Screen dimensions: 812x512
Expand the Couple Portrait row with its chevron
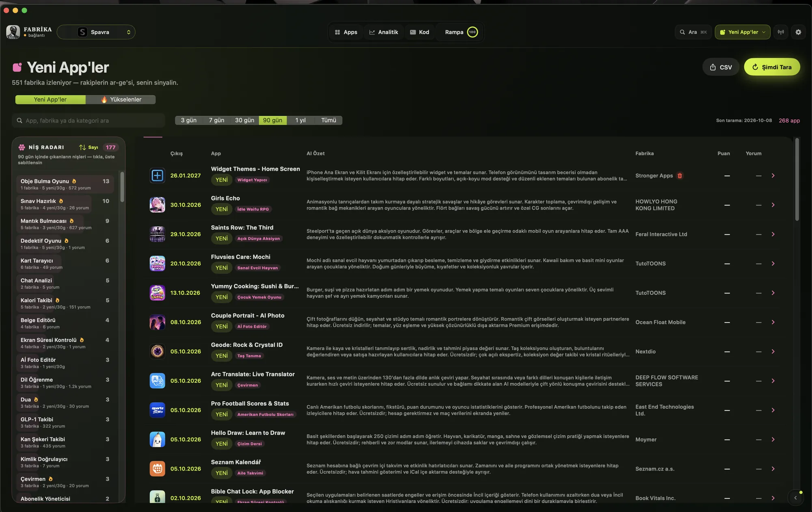point(773,322)
